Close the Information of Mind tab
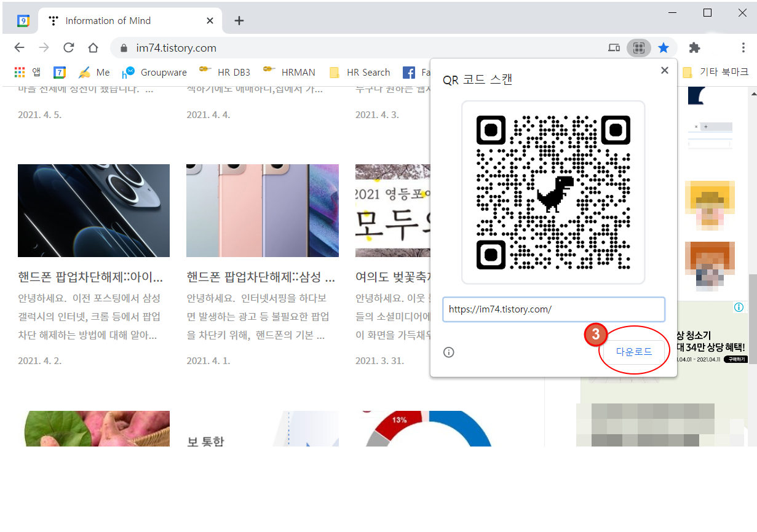This screenshot has width=757, height=532. coord(210,21)
